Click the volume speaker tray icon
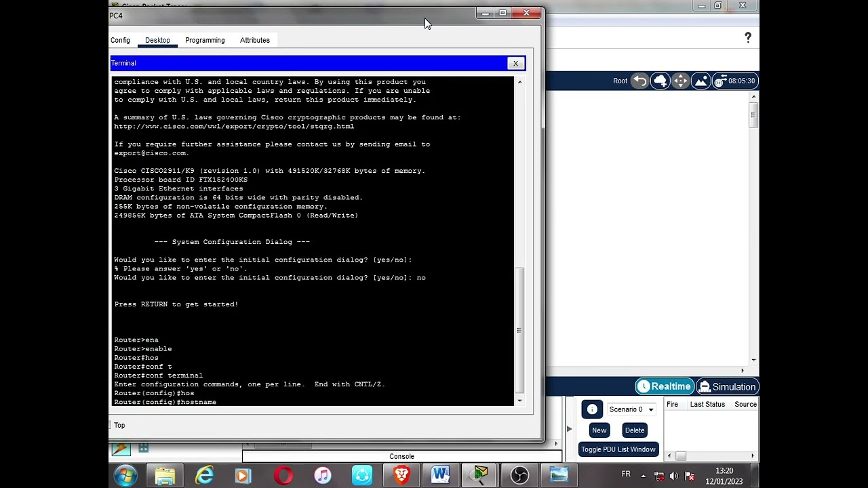 [x=674, y=476]
